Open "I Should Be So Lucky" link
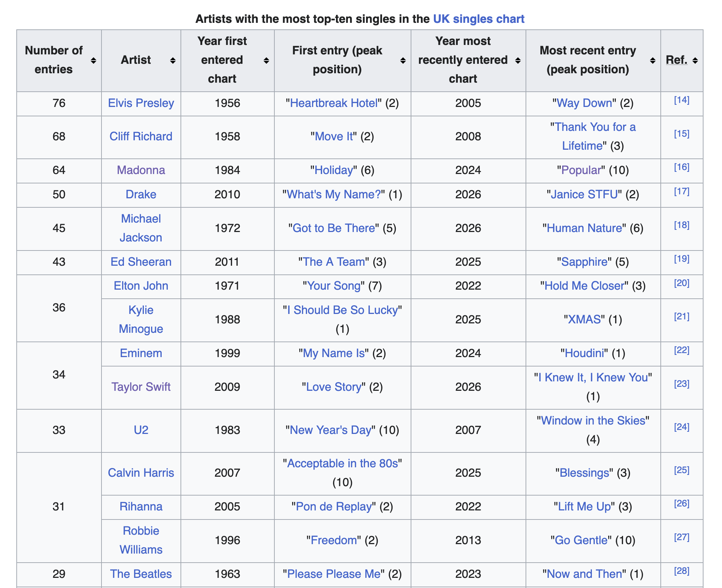The image size is (722, 588). pos(343,310)
